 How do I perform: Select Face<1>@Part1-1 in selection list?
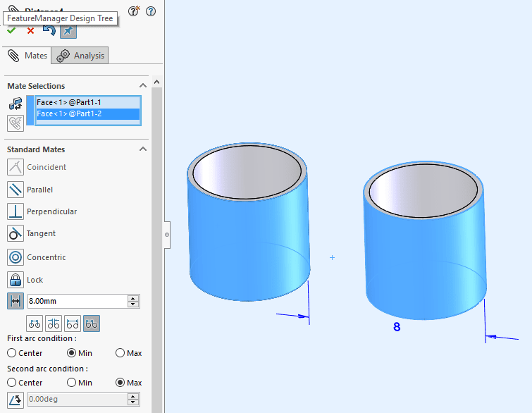click(69, 102)
